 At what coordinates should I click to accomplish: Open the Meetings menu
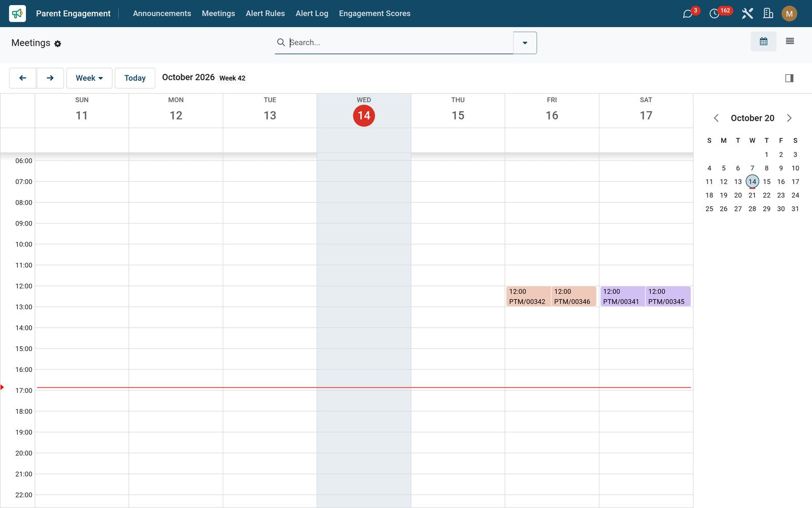tap(218, 14)
